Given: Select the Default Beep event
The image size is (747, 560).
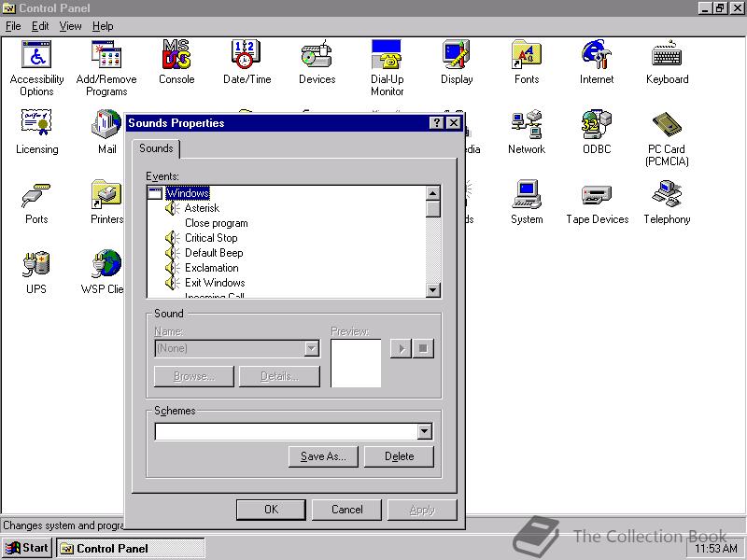Looking at the screenshot, I should click(x=214, y=253).
